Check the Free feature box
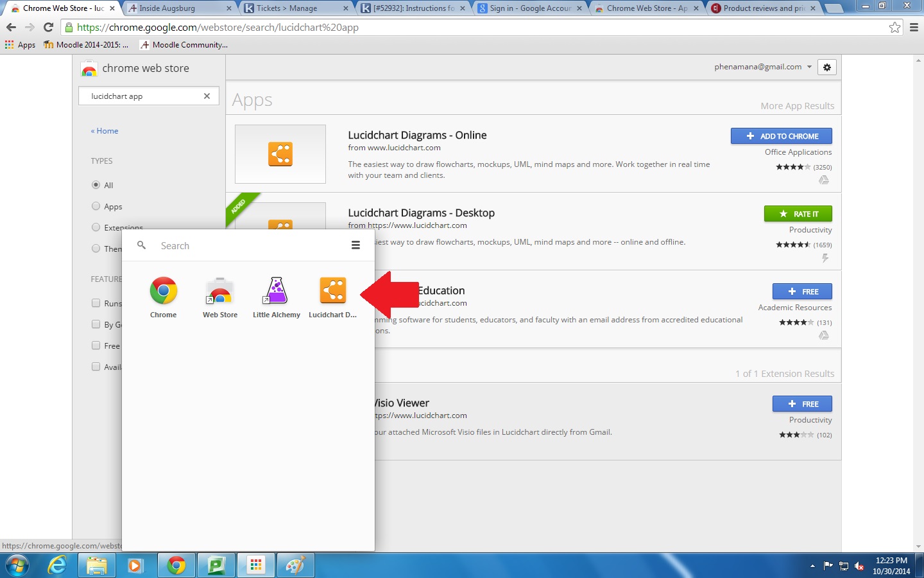 pos(96,346)
